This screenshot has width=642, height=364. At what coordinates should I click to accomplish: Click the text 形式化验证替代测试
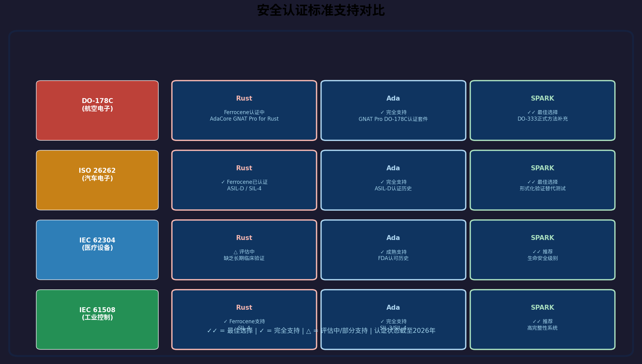click(x=543, y=188)
